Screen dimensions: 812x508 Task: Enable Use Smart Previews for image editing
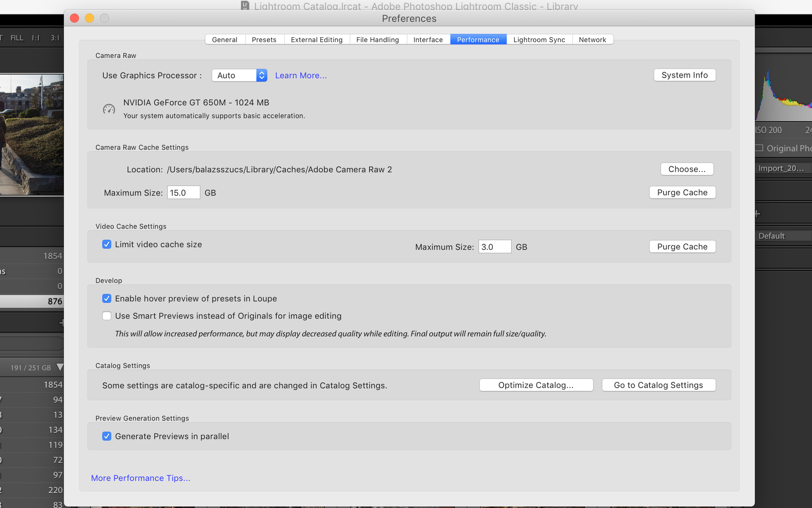coord(107,316)
